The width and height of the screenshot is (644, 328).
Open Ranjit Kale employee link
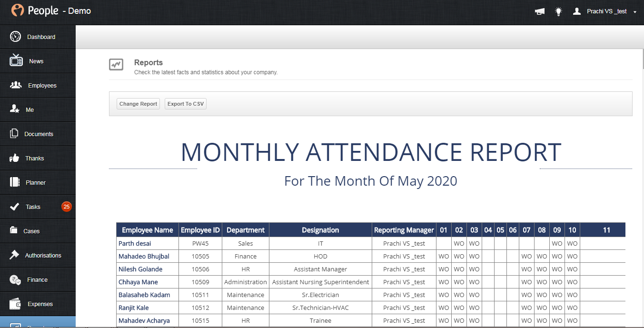pyautogui.click(x=133, y=308)
